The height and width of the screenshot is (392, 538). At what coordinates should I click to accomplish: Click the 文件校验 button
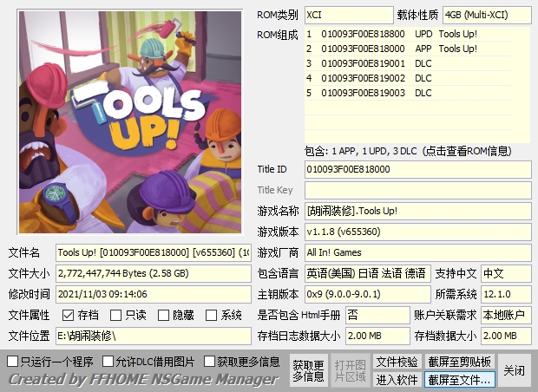[x=397, y=362]
